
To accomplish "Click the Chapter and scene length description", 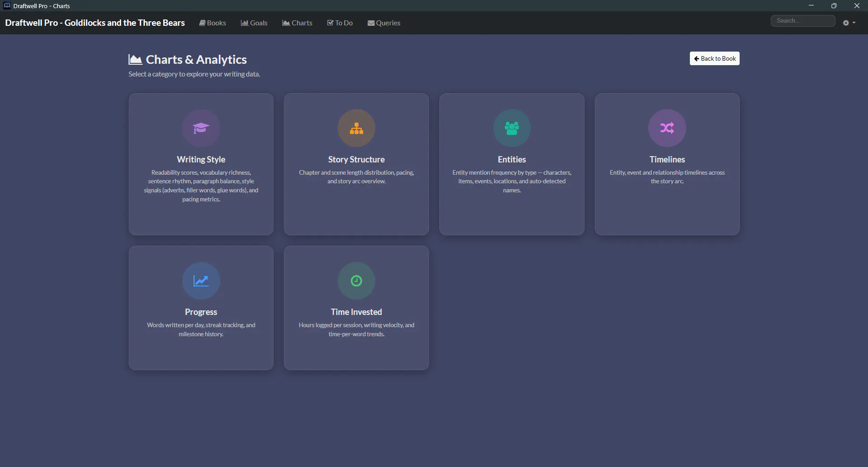I will pos(356,177).
